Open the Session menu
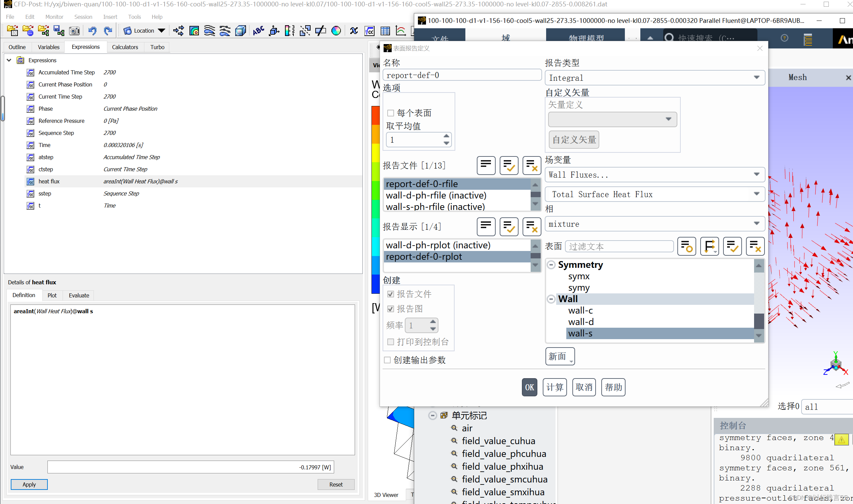The image size is (853, 504). (83, 16)
